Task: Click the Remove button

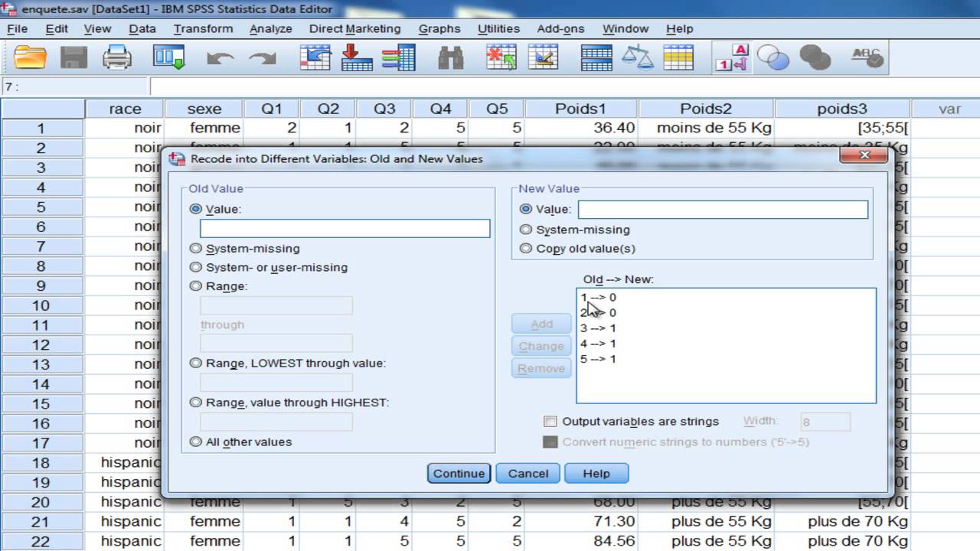Action: [541, 368]
